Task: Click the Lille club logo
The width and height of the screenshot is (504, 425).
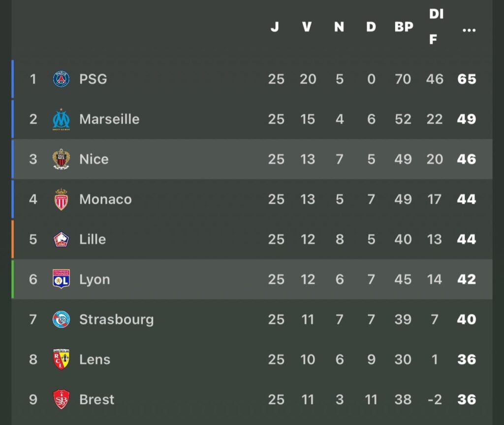Action: [61, 240]
